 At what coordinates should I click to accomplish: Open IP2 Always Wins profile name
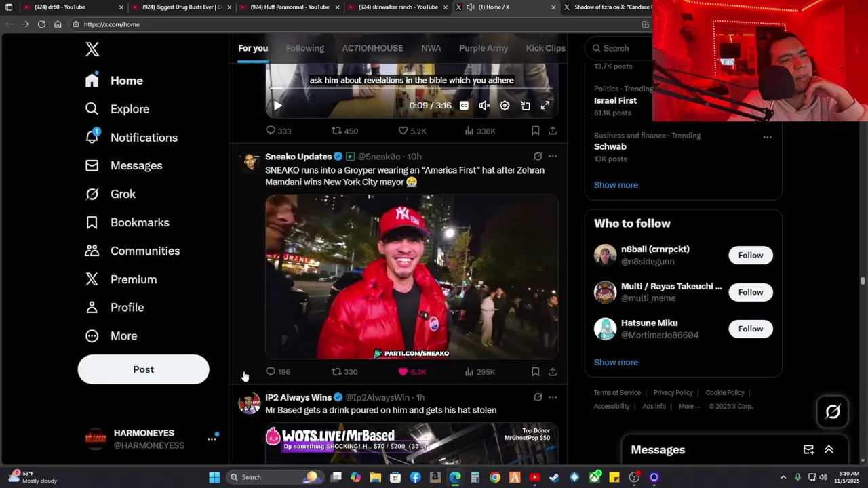298,397
